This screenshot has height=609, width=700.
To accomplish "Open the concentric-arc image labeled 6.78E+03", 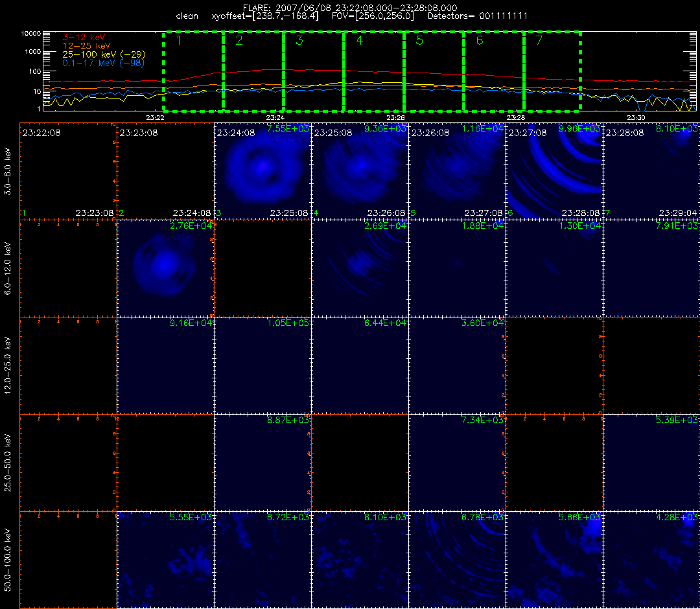I will 457,560.
